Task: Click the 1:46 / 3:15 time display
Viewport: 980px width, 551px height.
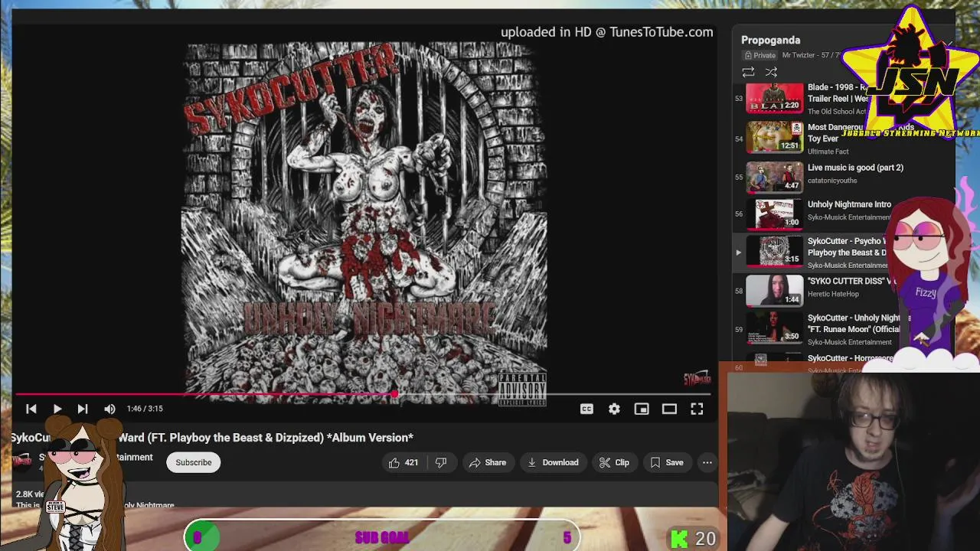Action: pos(145,409)
